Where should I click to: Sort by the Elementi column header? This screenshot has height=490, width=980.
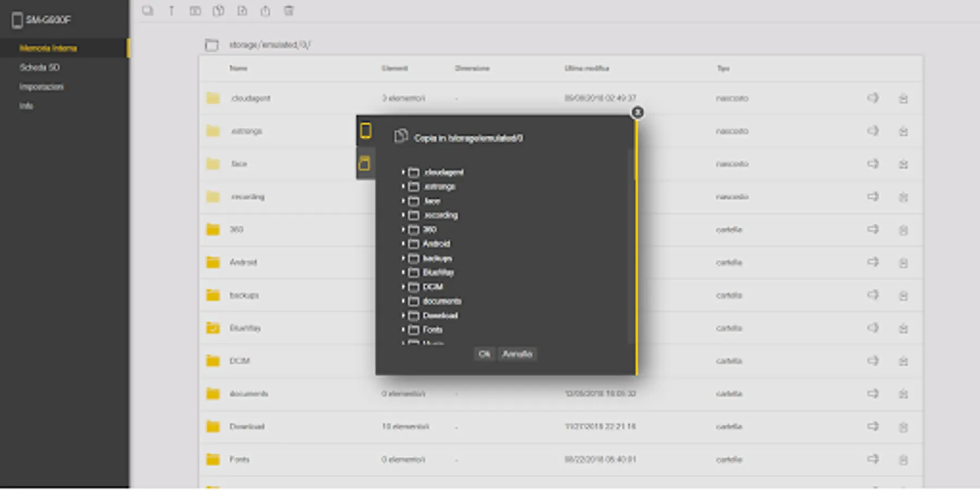pos(395,68)
